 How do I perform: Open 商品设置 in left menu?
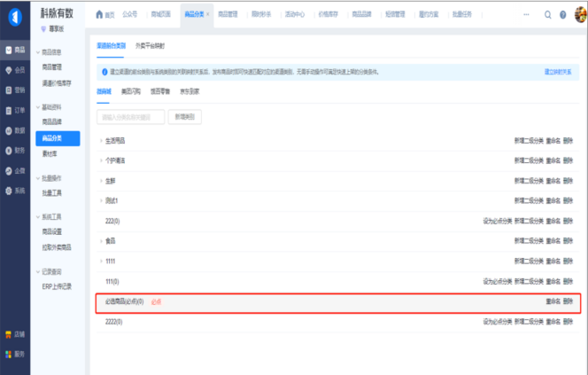point(51,231)
